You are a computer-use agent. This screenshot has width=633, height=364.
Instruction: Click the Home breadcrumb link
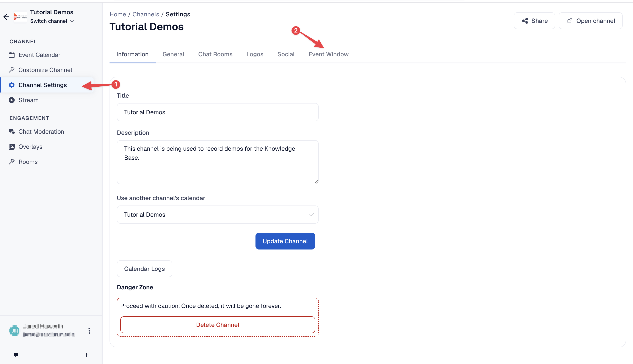(118, 14)
